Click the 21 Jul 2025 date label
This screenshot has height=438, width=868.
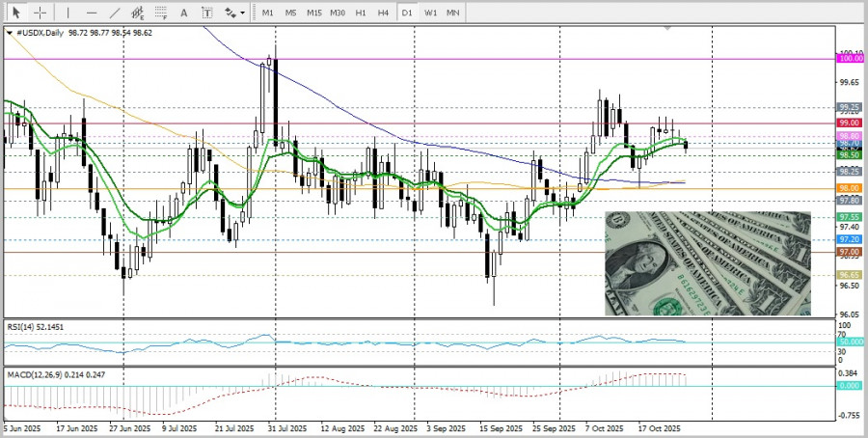point(234,428)
